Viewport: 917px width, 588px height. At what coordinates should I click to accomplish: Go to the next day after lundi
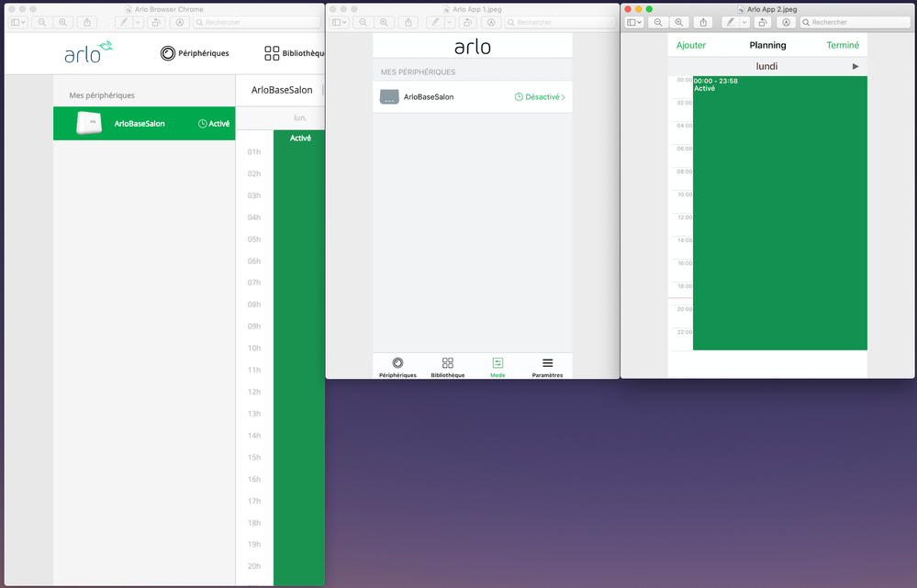(855, 66)
